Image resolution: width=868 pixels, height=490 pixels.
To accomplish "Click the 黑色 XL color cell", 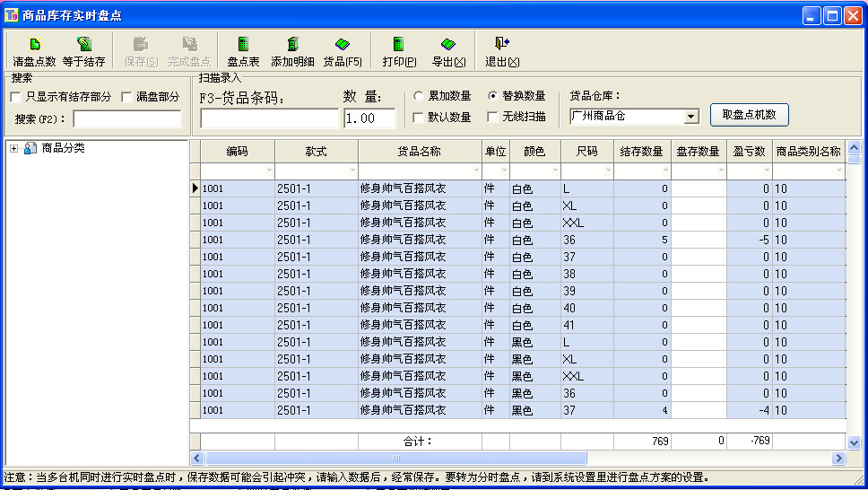I will point(534,359).
